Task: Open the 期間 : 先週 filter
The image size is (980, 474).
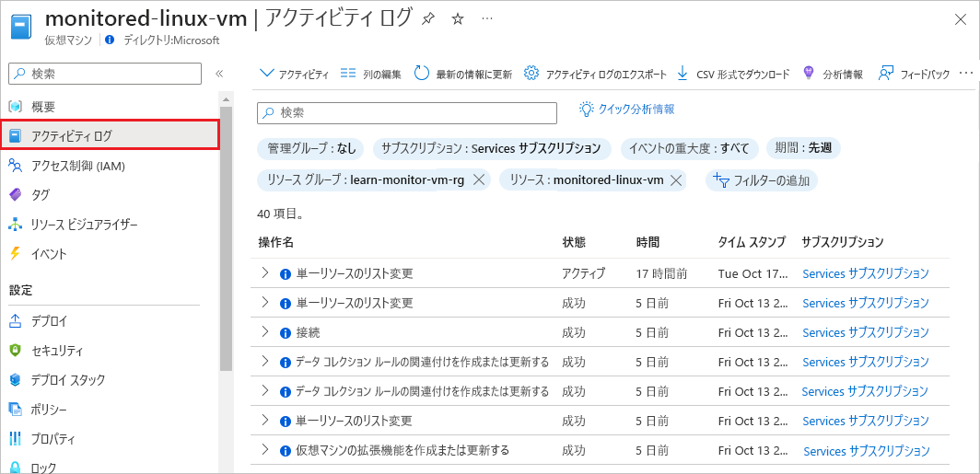Action: pyautogui.click(x=803, y=148)
